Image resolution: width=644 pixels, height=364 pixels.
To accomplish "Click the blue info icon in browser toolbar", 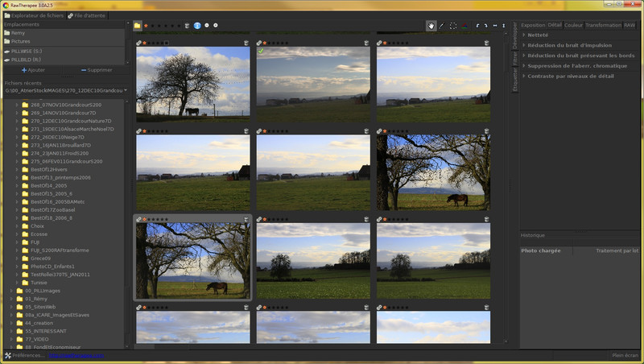I will [197, 26].
